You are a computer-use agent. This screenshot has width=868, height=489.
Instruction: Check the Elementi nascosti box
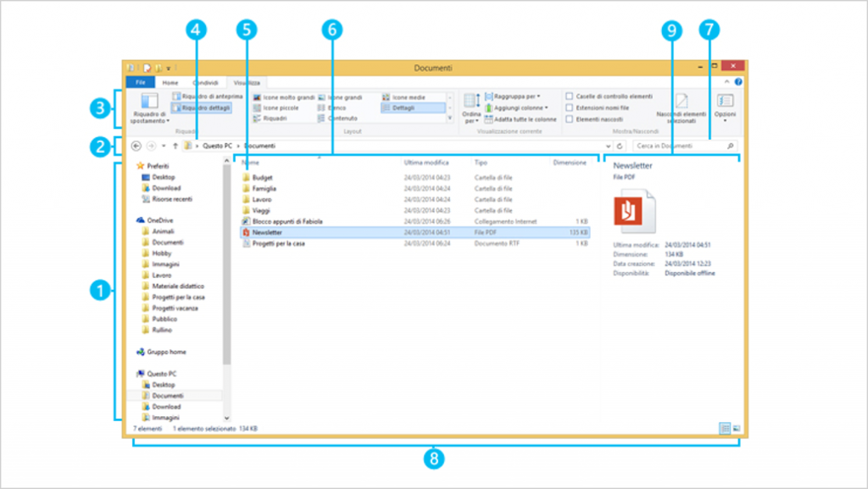[570, 119]
